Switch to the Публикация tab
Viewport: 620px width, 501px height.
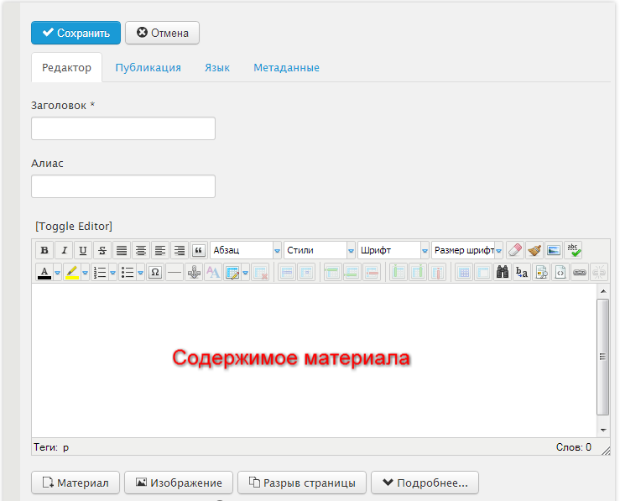148,68
